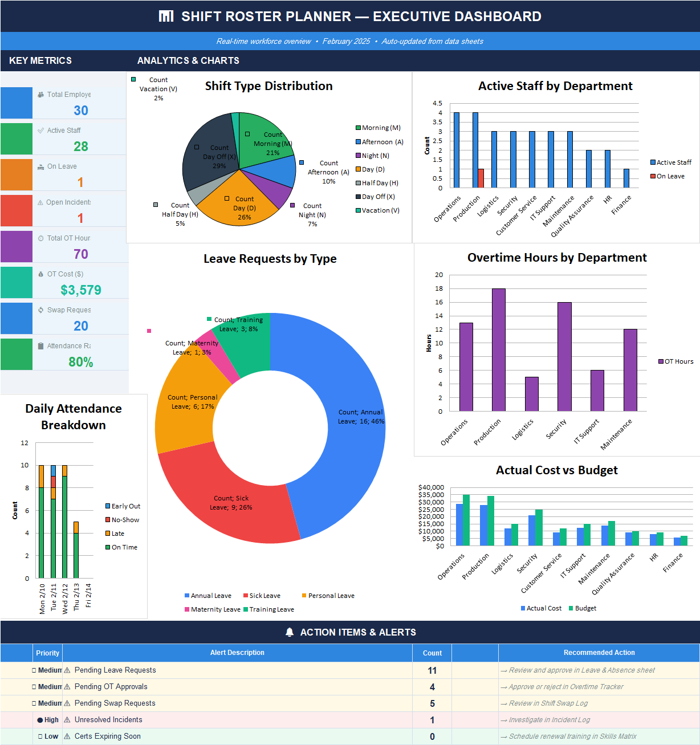700x745 pixels.
Task: Click the briefcase icon on the On Leave tile
Action: [x=40, y=168]
